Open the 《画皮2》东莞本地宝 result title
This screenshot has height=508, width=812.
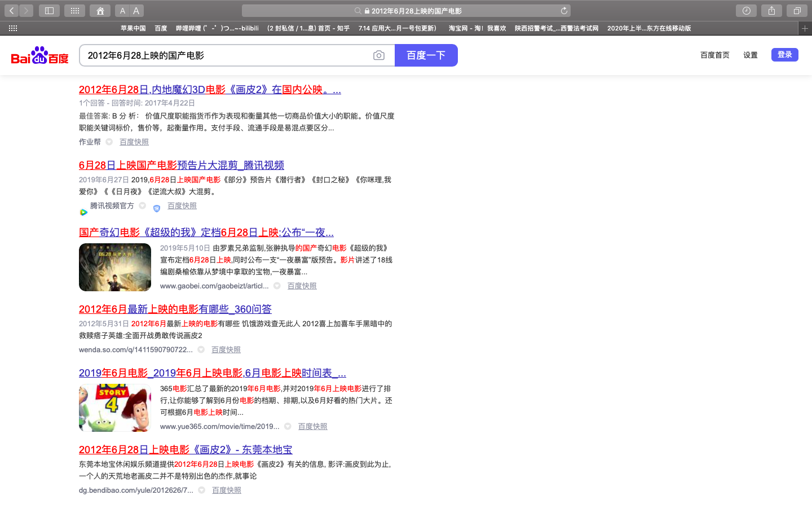[186, 449]
